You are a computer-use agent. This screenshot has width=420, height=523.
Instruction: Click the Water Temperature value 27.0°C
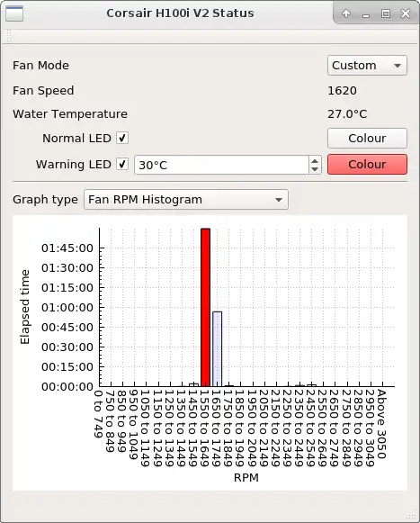pos(347,114)
